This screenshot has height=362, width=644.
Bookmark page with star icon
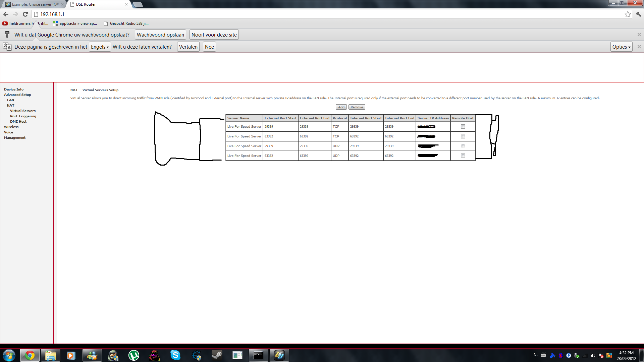point(628,14)
